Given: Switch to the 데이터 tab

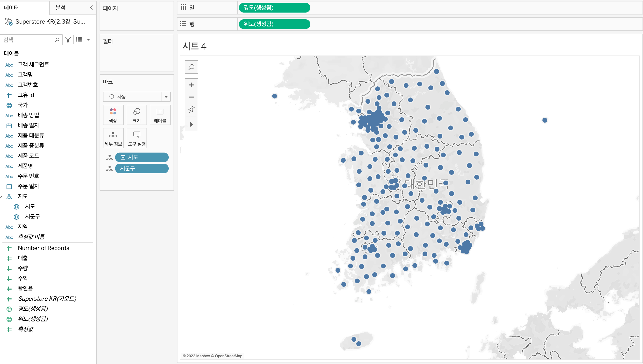Looking at the screenshot, I should pos(12,8).
